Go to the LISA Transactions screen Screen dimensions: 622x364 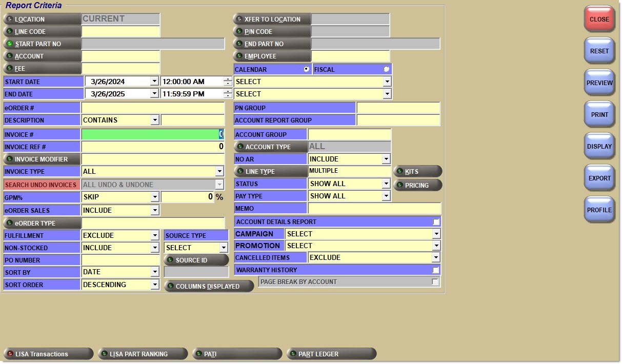pyautogui.click(x=48, y=354)
